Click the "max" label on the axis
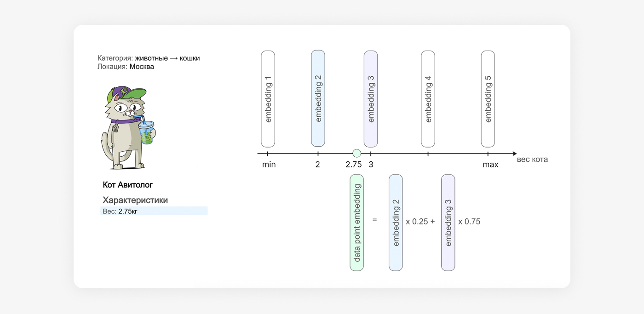The image size is (644, 314). tap(490, 165)
